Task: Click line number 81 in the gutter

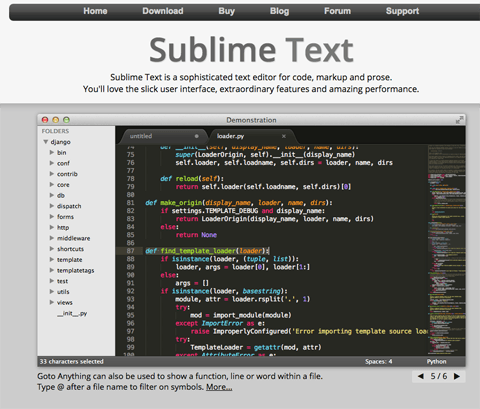Action: pos(130,203)
